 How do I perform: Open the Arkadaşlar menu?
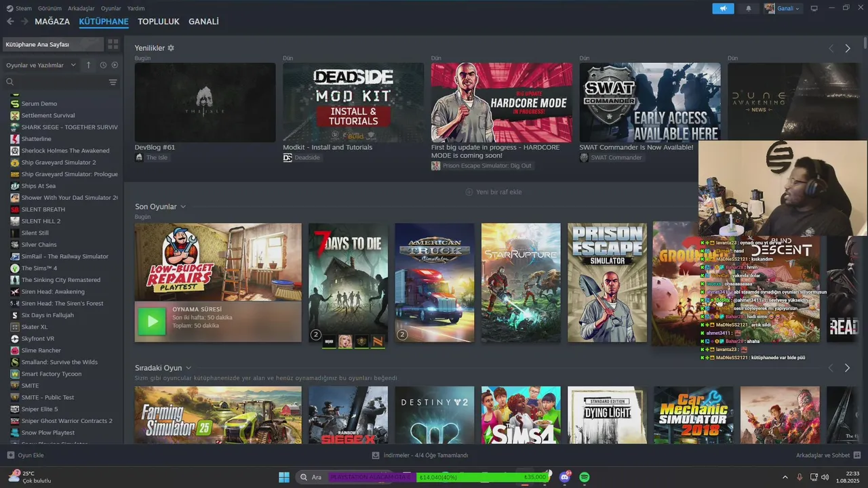tap(81, 8)
